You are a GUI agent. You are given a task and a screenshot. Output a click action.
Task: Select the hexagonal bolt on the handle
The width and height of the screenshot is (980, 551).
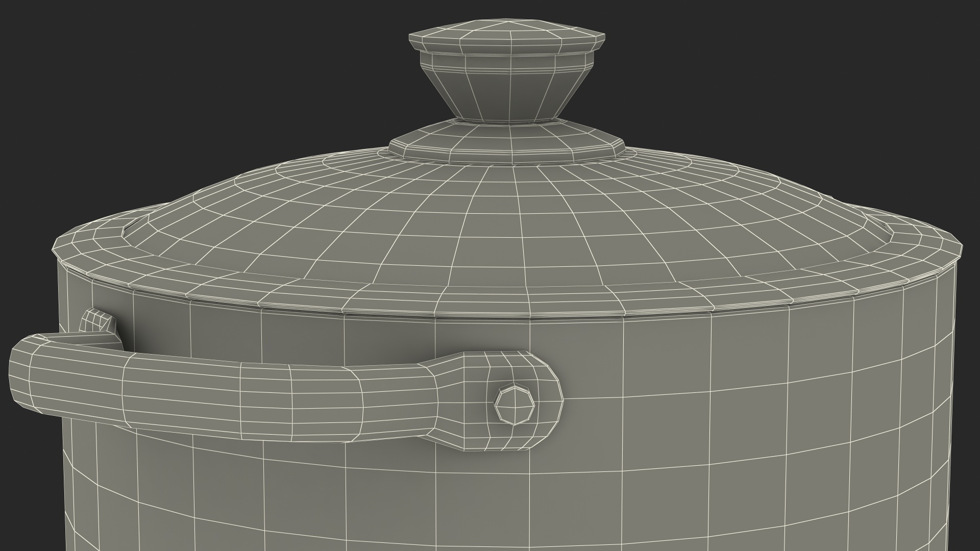click(x=514, y=405)
